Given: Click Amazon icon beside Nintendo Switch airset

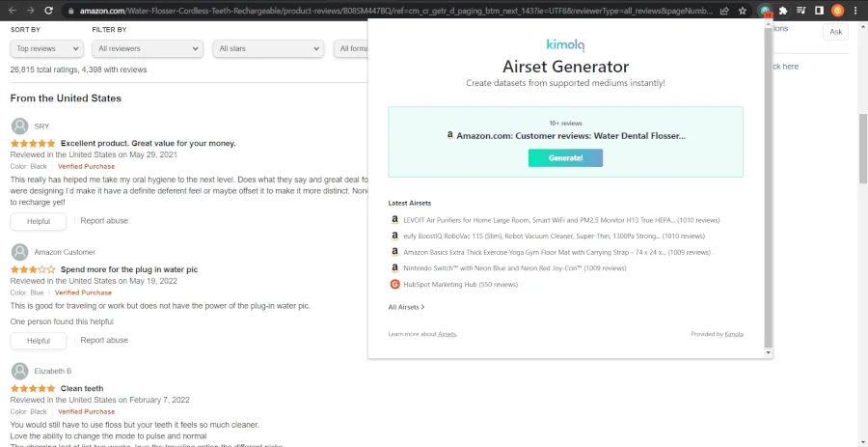Looking at the screenshot, I should (394, 268).
